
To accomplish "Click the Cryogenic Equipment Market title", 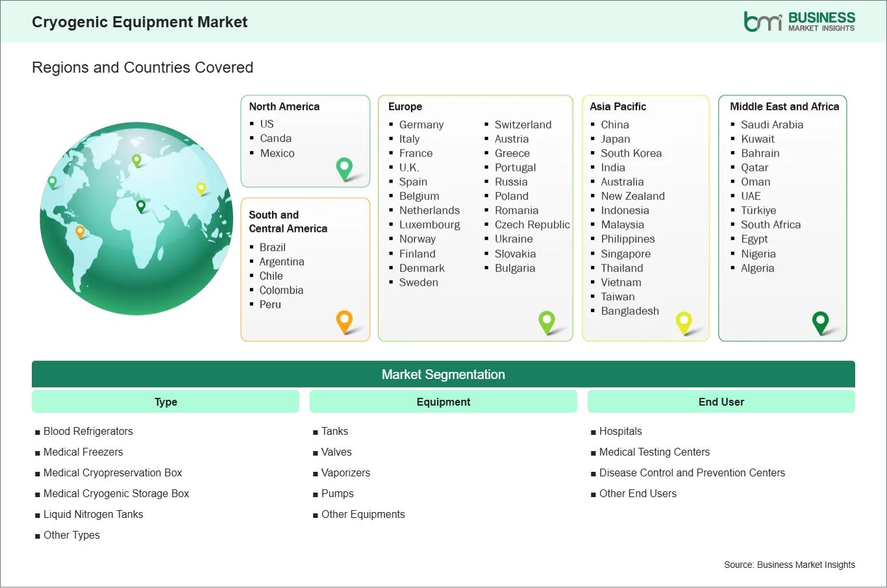I will (140, 22).
